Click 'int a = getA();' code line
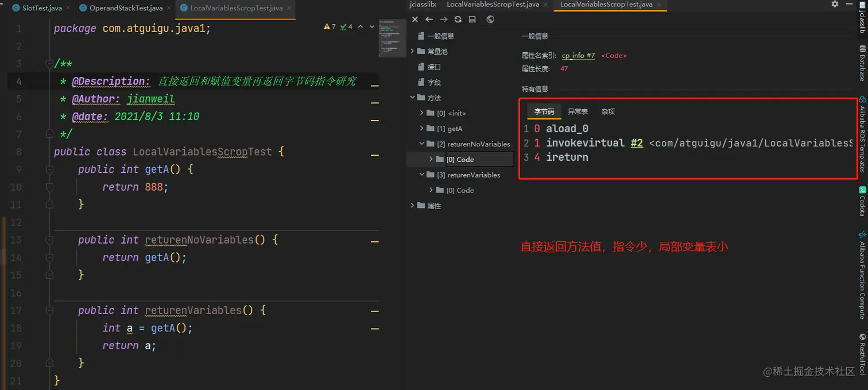868x390 pixels. click(x=148, y=328)
